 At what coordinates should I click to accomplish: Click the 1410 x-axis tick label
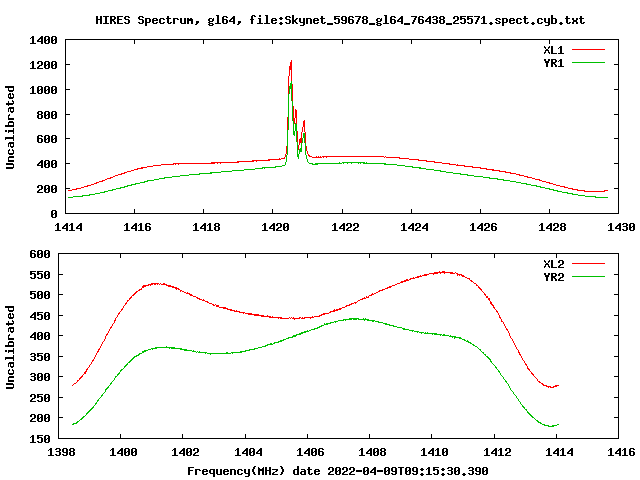click(434, 452)
